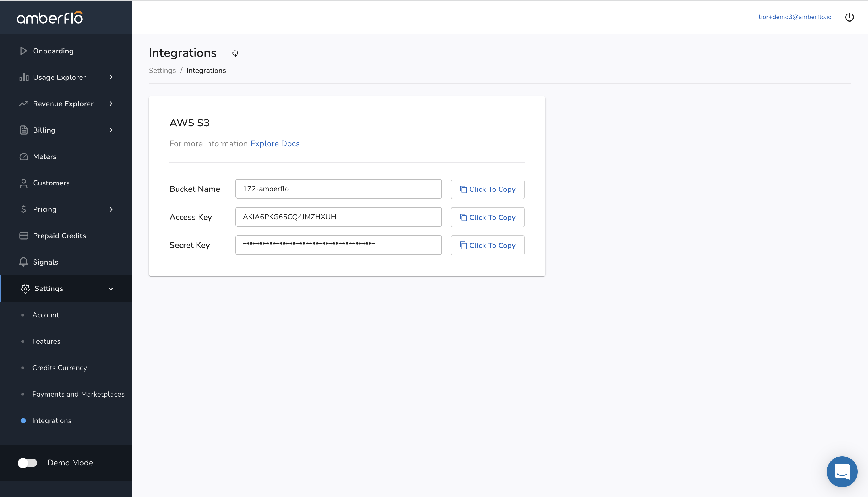Click the Signals bell icon

23,262
